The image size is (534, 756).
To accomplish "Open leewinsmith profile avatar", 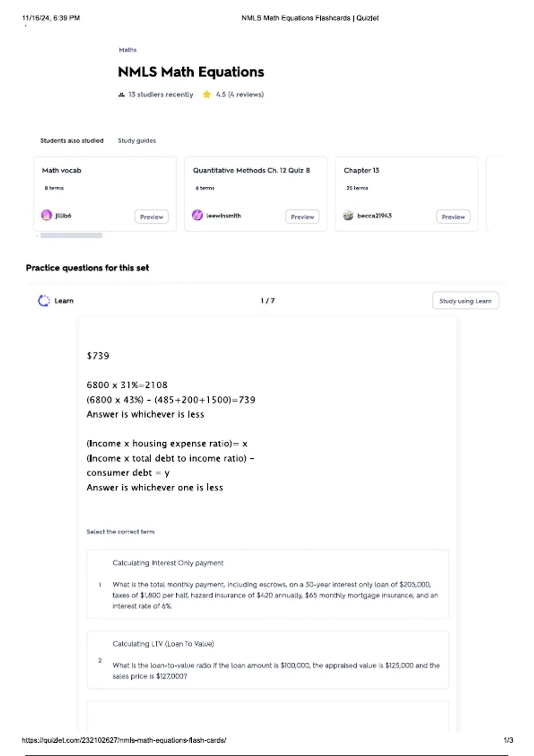I will click(x=197, y=216).
